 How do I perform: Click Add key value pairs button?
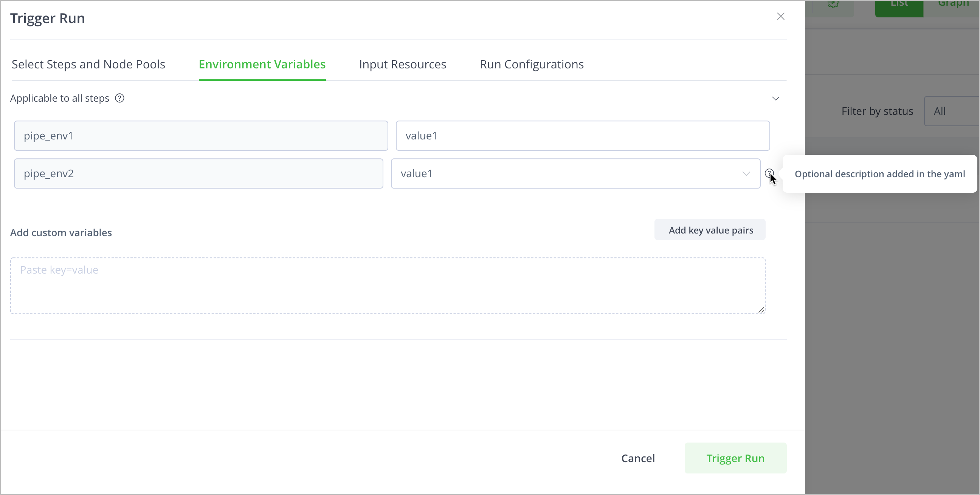710,230
